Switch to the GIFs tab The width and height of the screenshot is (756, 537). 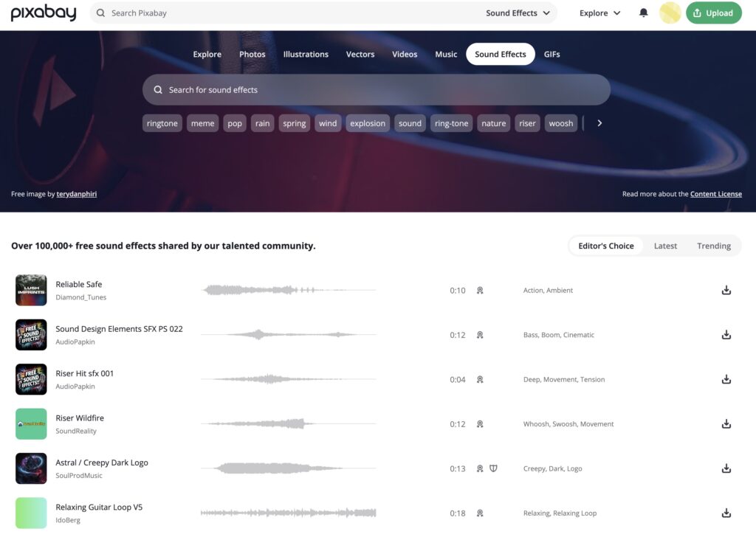552,54
